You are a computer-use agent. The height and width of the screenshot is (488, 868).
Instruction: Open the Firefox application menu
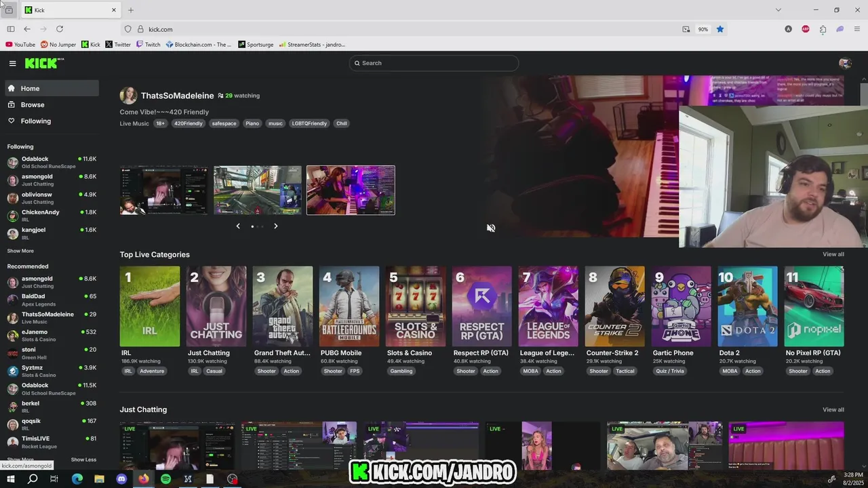(857, 29)
